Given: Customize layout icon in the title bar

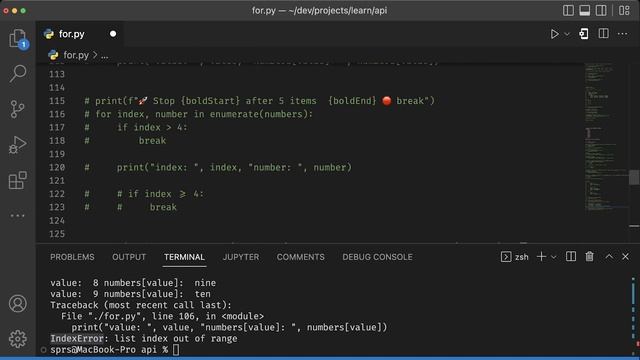Looking at the screenshot, I should [624, 11].
